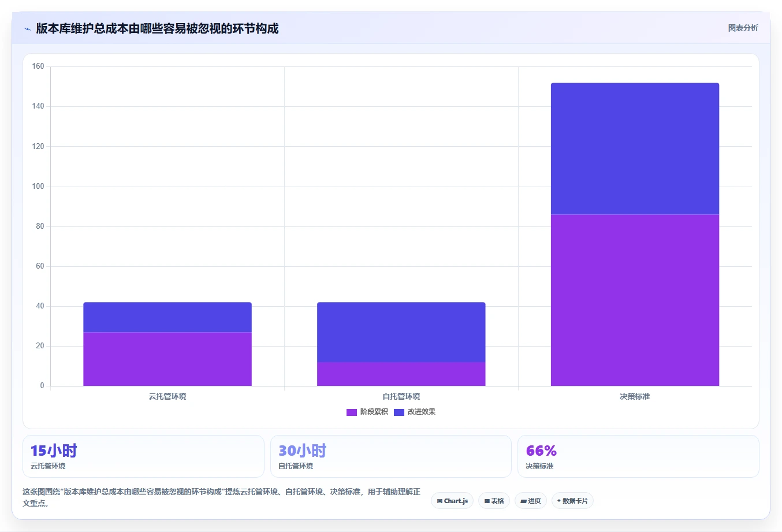Click the blue bar segment for 云托管环境

click(x=167, y=317)
